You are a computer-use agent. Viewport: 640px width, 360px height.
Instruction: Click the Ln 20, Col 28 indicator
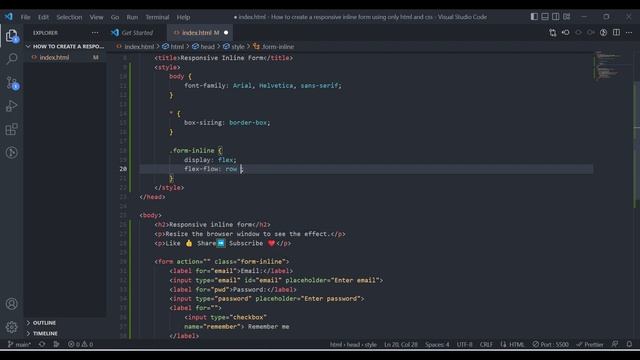(400, 344)
